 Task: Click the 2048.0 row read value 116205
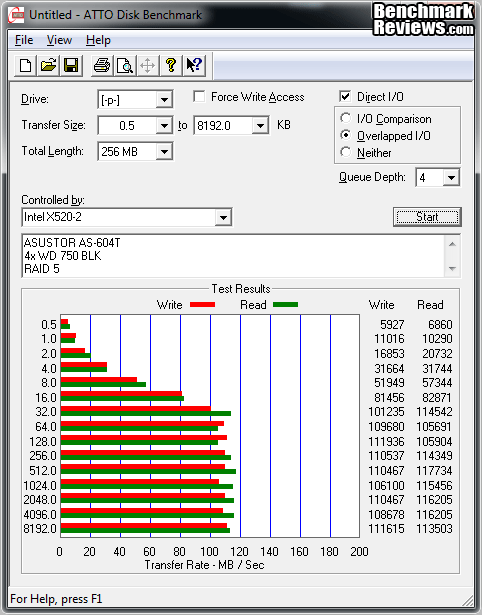[434, 500]
